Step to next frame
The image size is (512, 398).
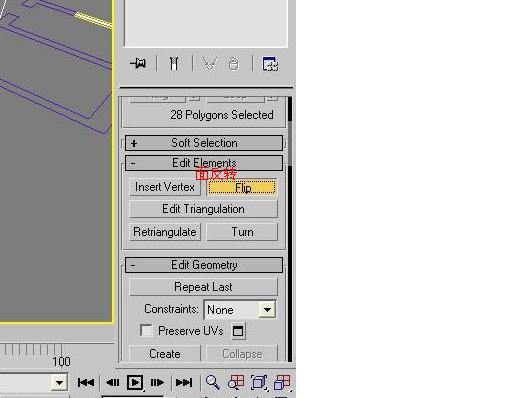pyautogui.click(x=157, y=382)
